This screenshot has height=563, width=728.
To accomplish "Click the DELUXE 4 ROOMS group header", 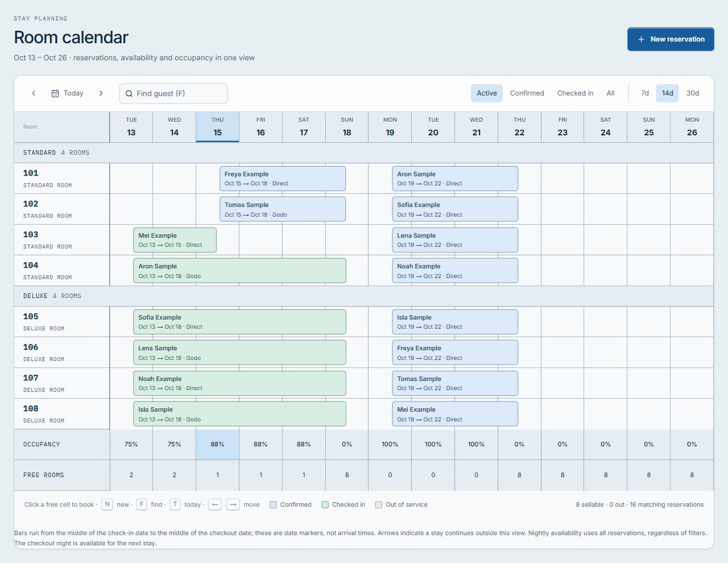I will point(364,296).
